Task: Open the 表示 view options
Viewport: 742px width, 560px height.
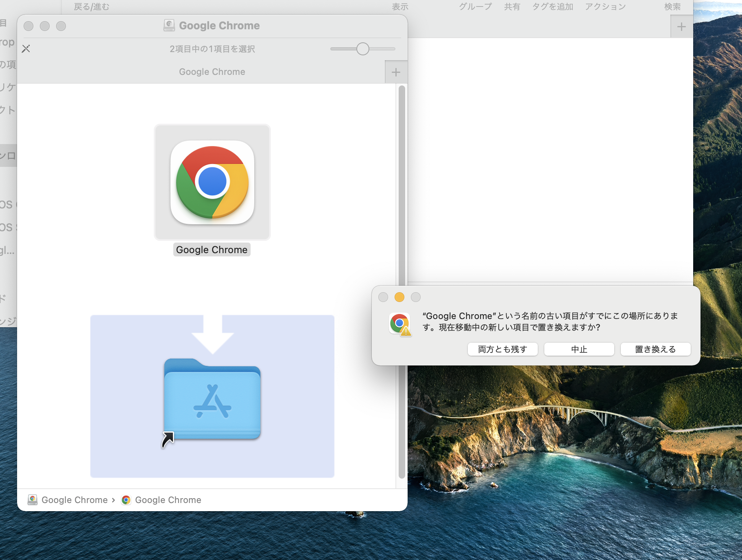Action: (x=399, y=7)
